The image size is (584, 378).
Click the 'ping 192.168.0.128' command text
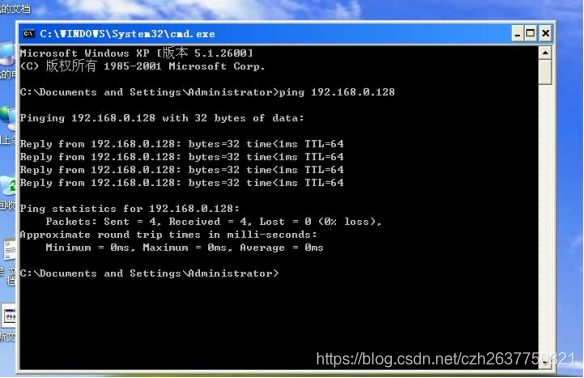(x=337, y=92)
